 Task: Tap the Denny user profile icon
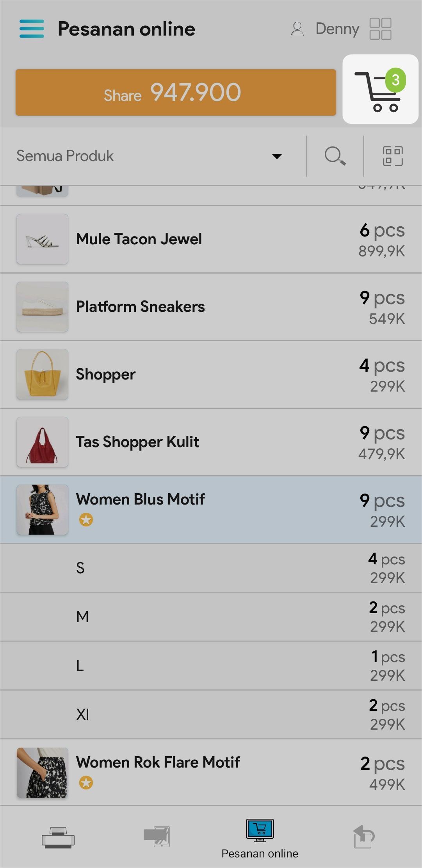[x=297, y=29]
